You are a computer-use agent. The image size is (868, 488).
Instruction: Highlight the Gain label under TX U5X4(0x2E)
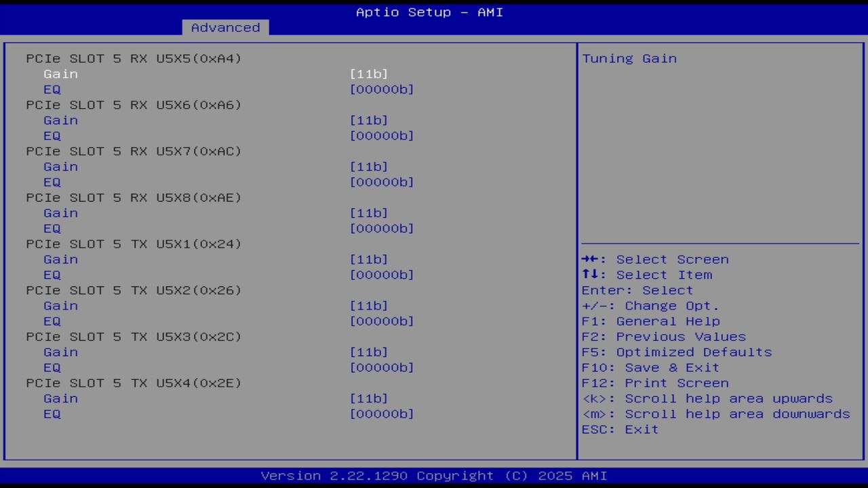61,399
